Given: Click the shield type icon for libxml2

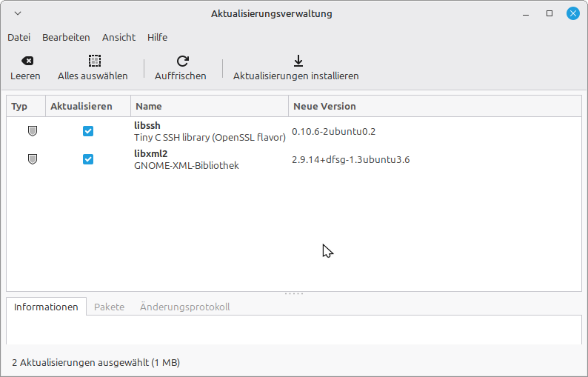Looking at the screenshot, I should (32, 159).
